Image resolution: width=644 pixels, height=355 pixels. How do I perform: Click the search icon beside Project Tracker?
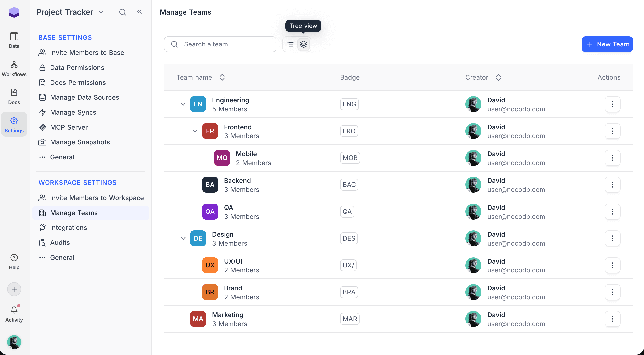click(x=123, y=12)
